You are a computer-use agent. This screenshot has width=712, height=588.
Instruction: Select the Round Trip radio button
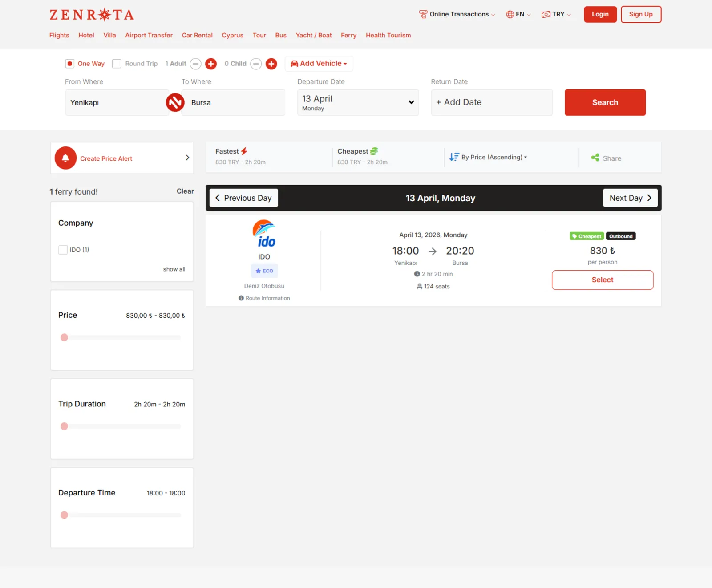[116, 64]
